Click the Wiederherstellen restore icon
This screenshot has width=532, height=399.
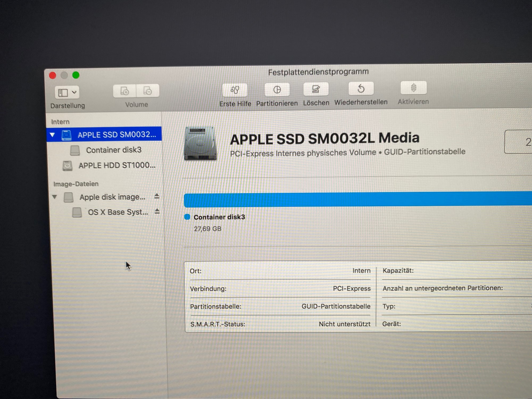pyautogui.click(x=361, y=88)
